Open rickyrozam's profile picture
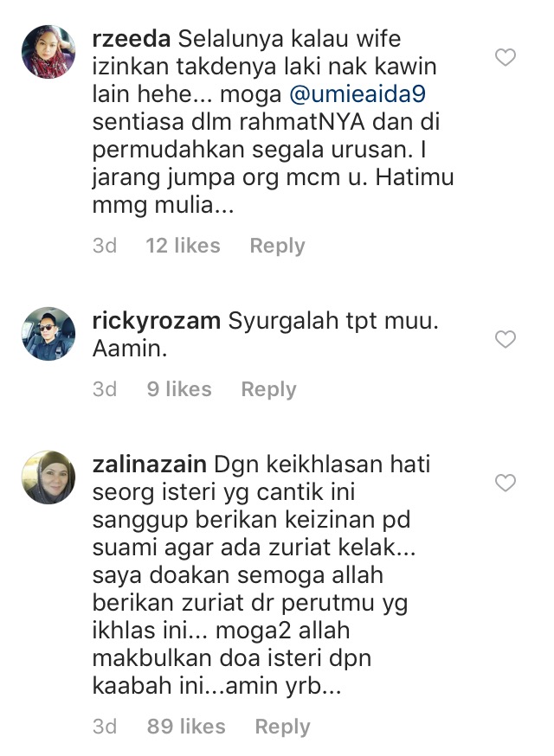 point(48,334)
